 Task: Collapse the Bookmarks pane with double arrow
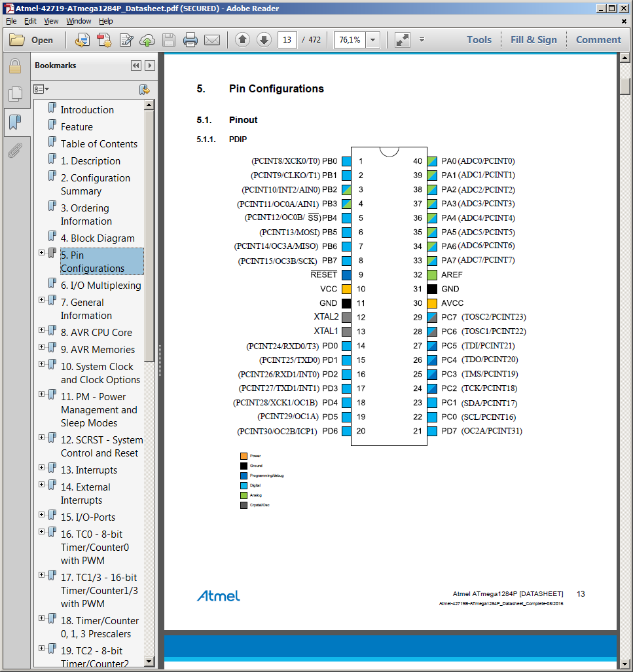[x=136, y=65]
